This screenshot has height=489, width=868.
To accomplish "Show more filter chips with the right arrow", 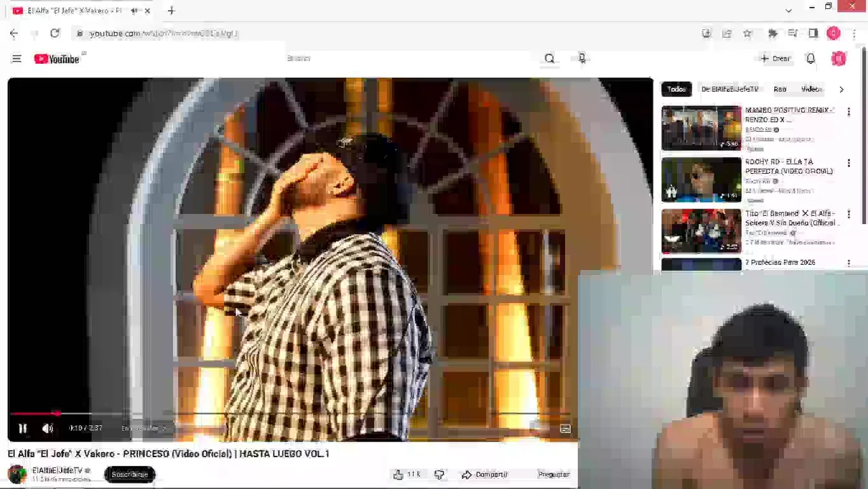I will (842, 89).
